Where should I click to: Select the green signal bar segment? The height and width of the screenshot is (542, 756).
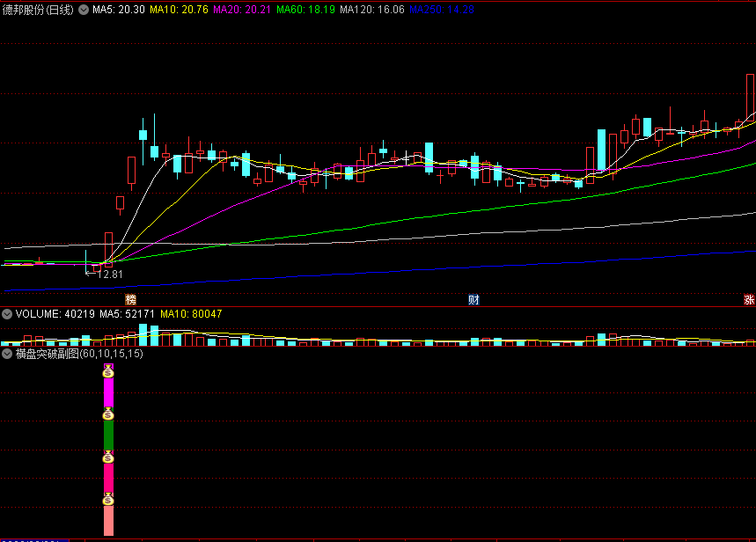pyautogui.click(x=108, y=436)
